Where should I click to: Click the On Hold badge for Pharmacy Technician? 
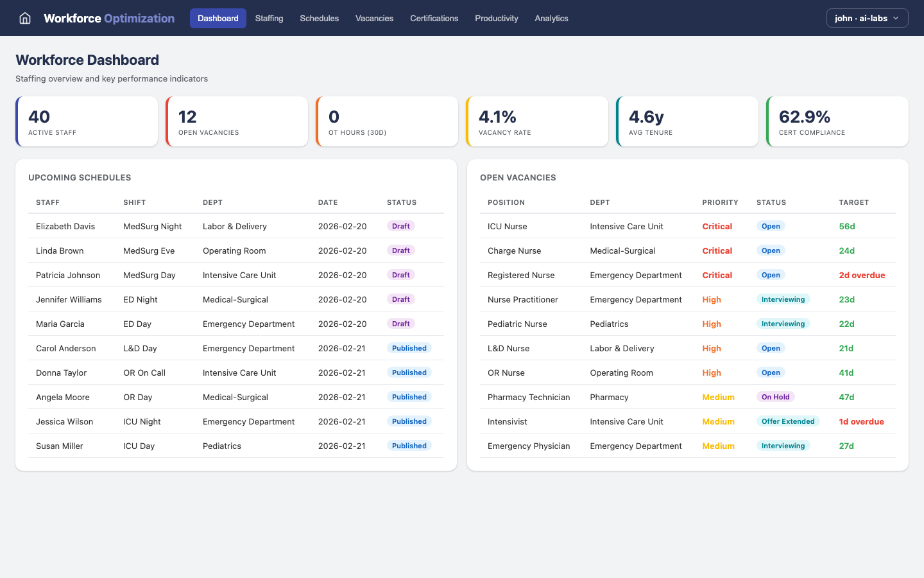775,397
